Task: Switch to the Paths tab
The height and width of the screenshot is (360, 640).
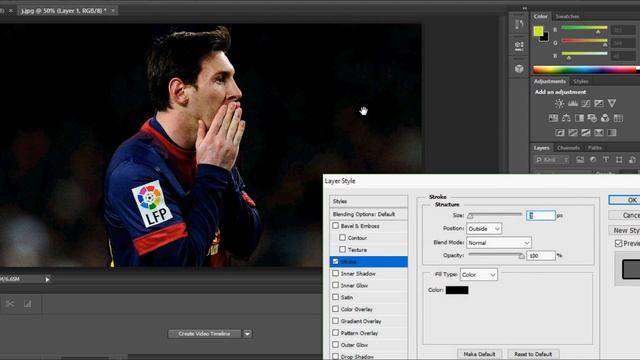Action: [595, 148]
